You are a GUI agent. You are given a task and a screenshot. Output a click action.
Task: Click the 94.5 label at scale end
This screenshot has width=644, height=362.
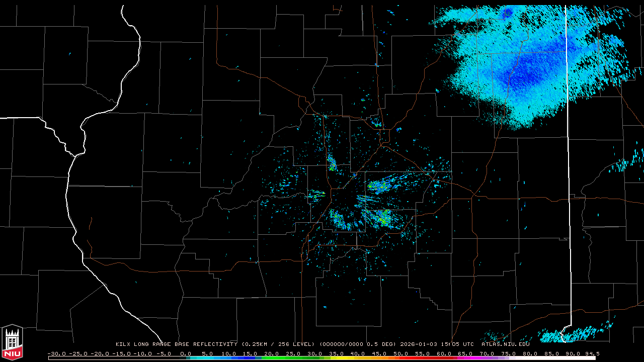pos(591,353)
